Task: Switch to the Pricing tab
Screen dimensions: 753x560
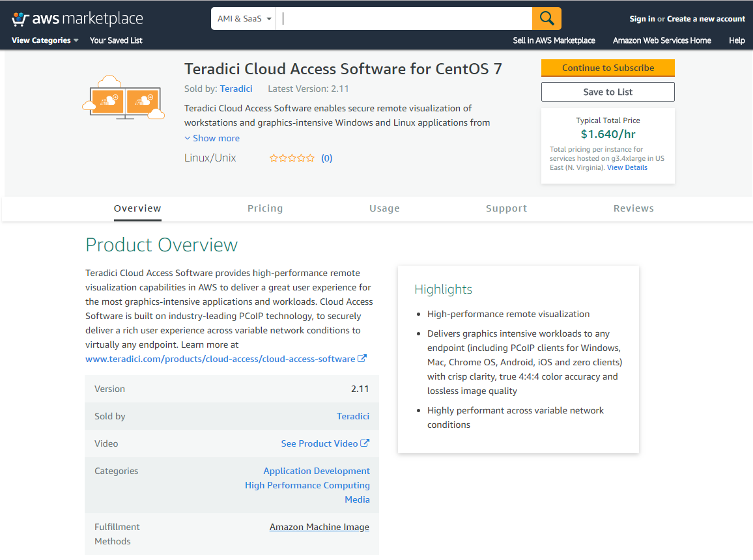Action: point(265,208)
